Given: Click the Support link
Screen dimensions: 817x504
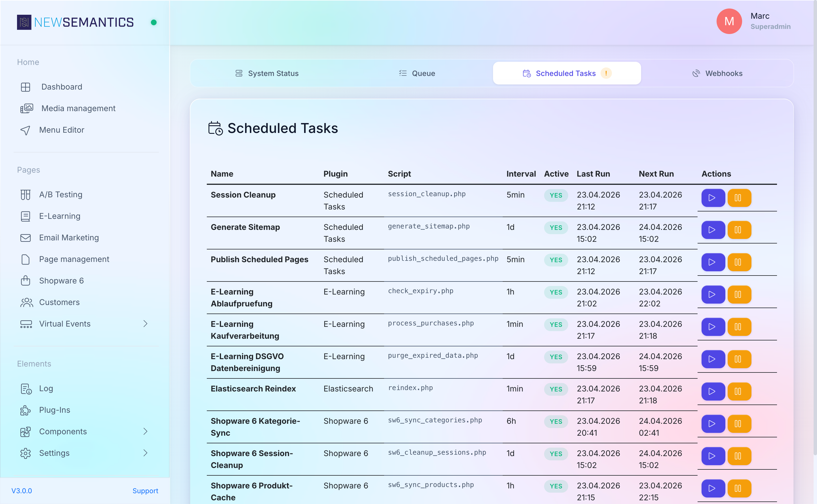Looking at the screenshot, I should coord(145,491).
